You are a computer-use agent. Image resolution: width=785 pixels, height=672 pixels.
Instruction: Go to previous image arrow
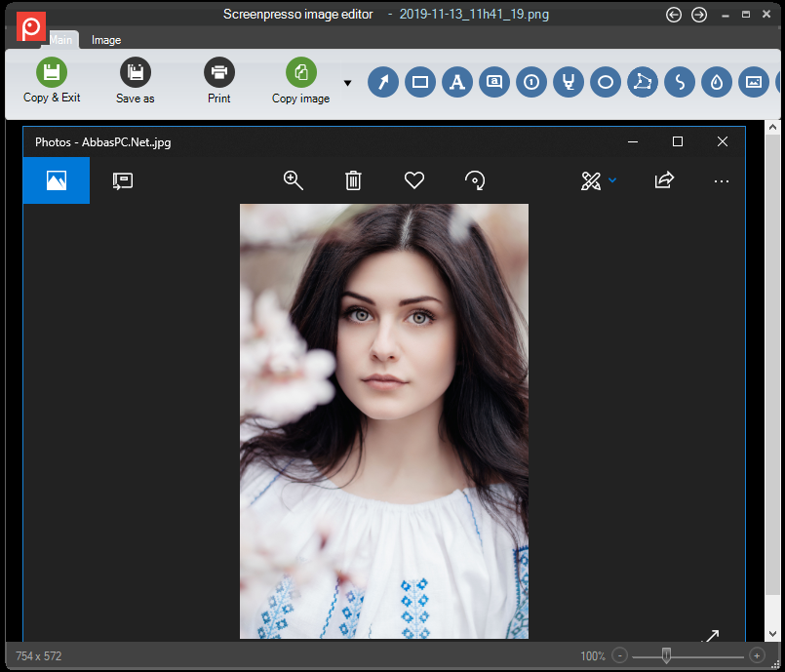coord(674,15)
